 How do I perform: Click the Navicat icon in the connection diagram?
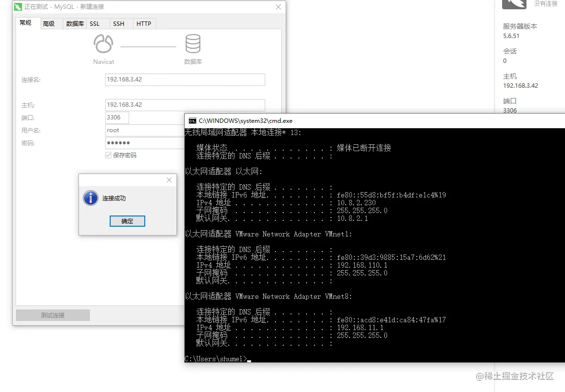click(103, 43)
